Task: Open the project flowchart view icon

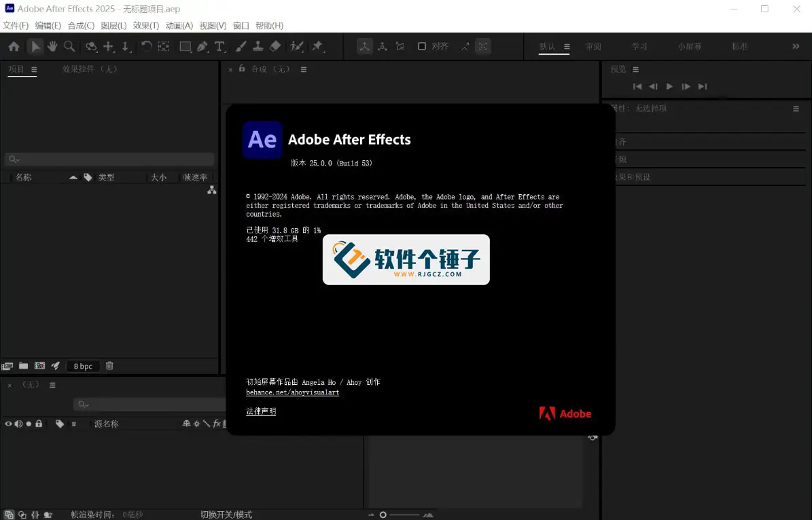Action: [212, 190]
